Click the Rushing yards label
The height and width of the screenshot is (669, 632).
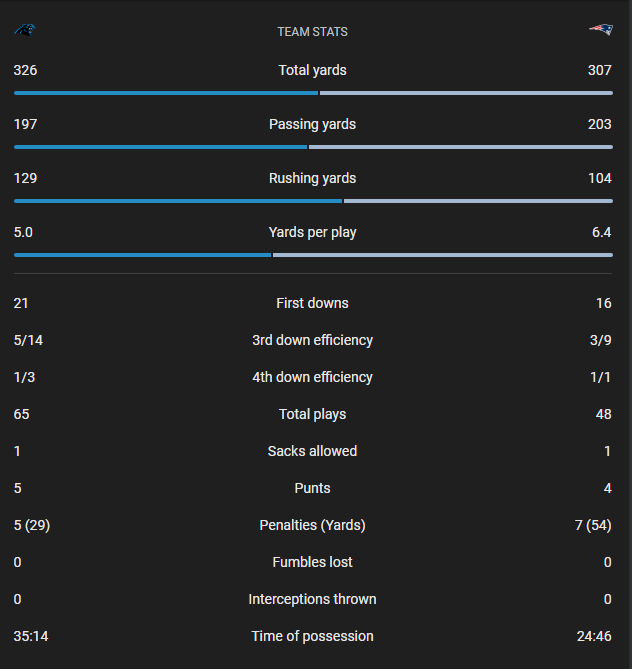click(x=313, y=179)
